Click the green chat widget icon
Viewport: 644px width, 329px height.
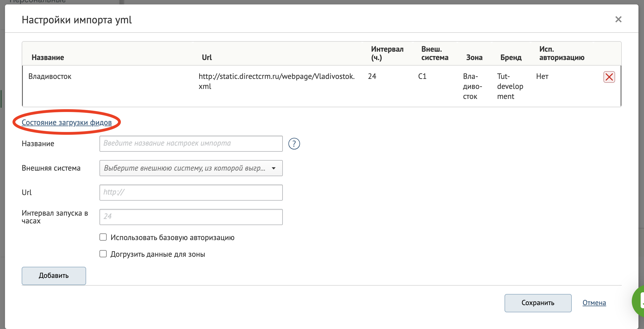pos(639,301)
